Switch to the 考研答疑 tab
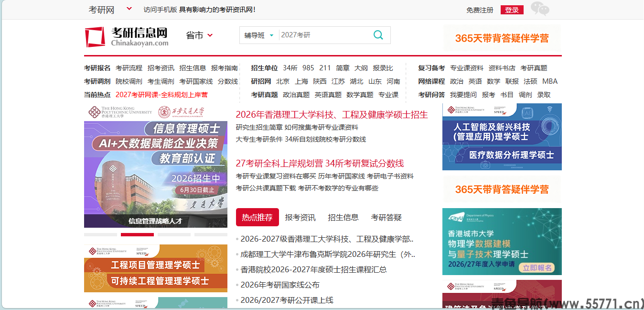This screenshot has height=310, width=644. pyautogui.click(x=386, y=217)
